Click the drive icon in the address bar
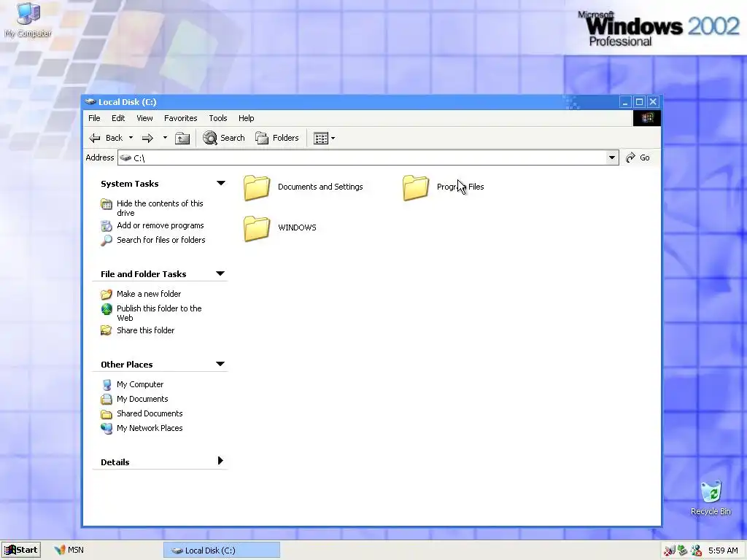747x560 pixels. point(125,157)
